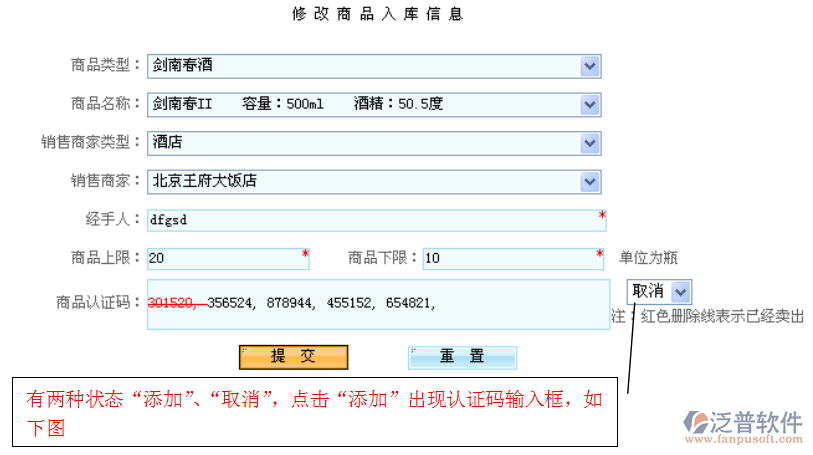Open the 取消 status dropdown
Screen dimensions: 813x455
tap(659, 292)
